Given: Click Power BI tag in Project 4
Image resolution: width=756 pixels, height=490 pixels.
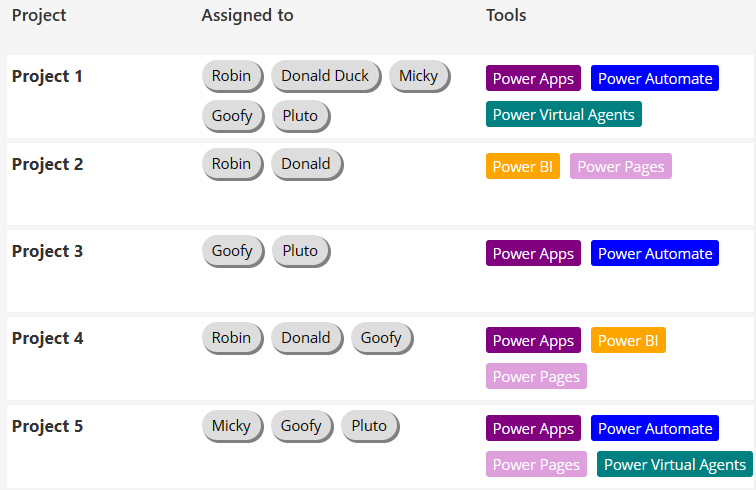Looking at the screenshot, I should (628, 340).
